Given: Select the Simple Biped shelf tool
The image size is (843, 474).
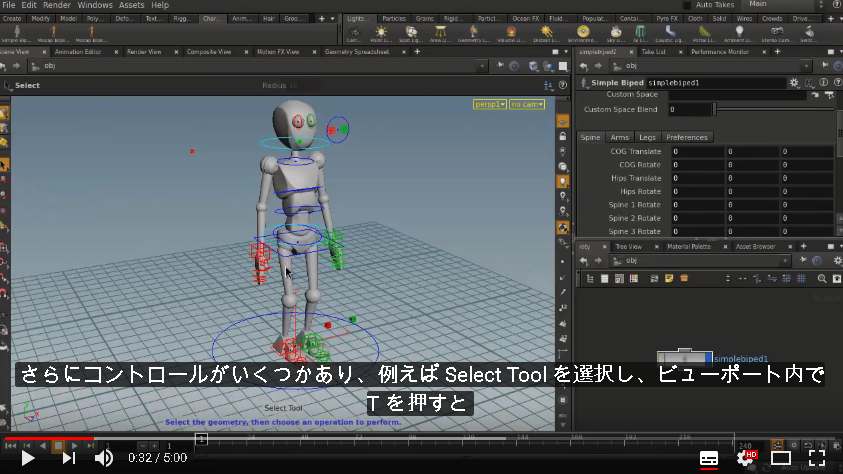Looking at the screenshot, I should coord(16,34).
